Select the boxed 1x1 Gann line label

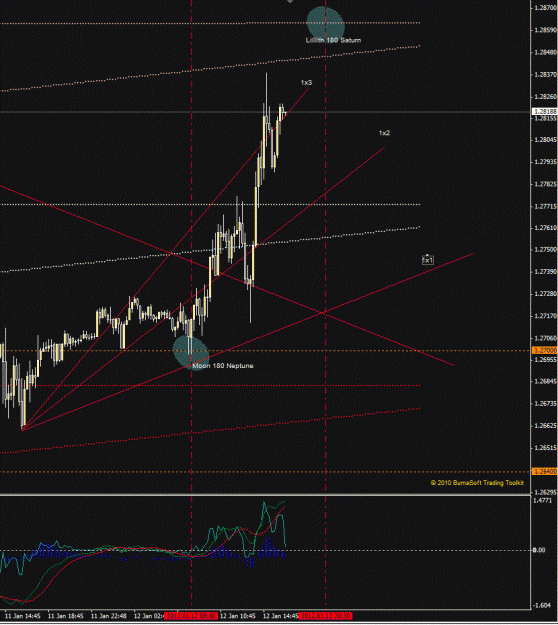pos(428,260)
